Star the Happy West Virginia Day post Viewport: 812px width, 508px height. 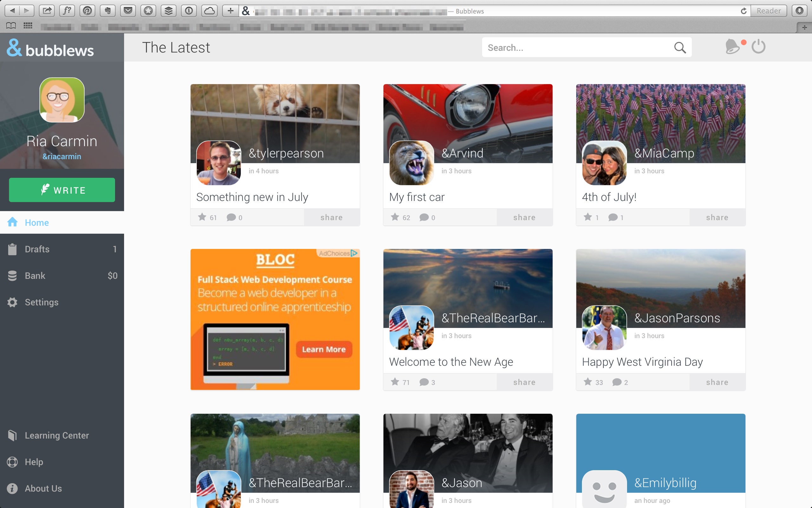click(x=588, y=382)
